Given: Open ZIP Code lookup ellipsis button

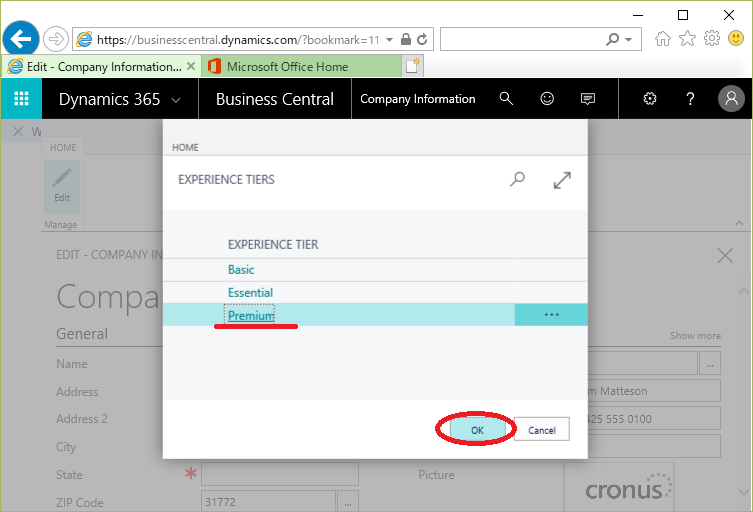Looking at the screenshot, I should 348,501.
